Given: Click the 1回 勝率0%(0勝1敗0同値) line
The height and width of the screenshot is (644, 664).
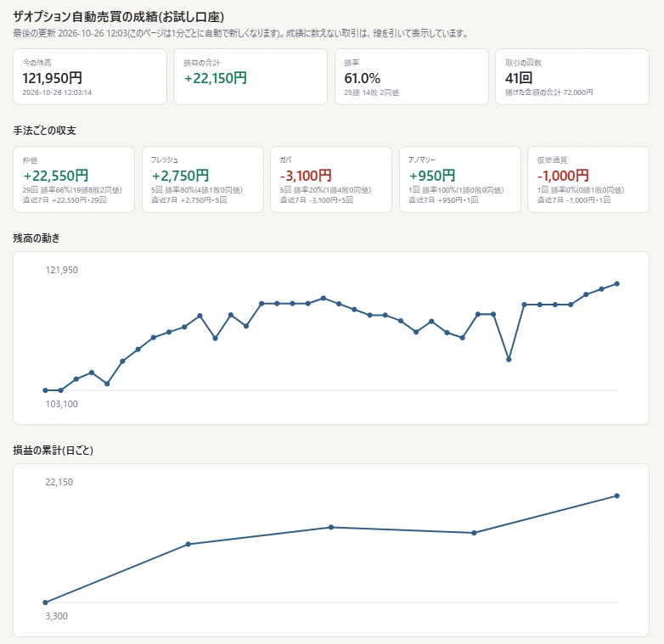Looking at the screenshot, I should pos(581,190).
